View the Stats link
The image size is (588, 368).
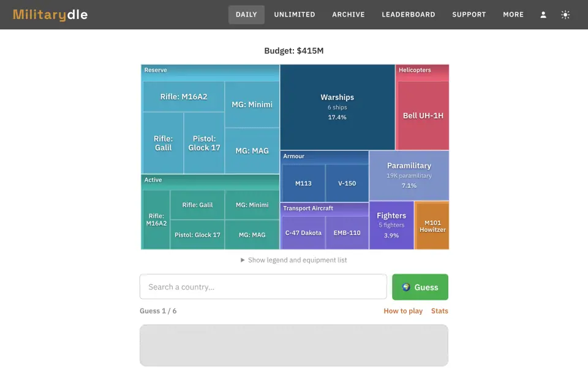click(x=440, y=311)
